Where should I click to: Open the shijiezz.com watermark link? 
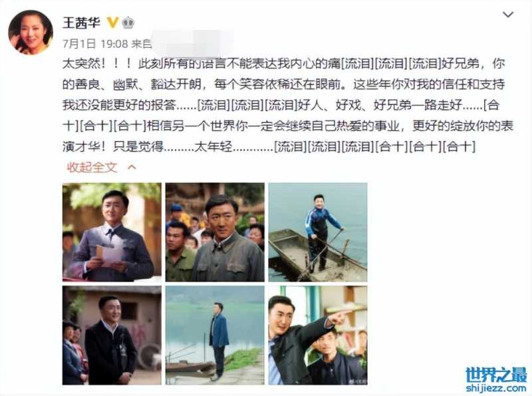496,387
